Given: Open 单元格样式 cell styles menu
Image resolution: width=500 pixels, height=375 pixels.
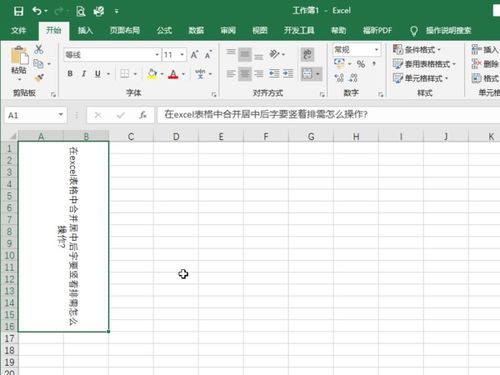Looking at the screenshot, I should point(420,78).
